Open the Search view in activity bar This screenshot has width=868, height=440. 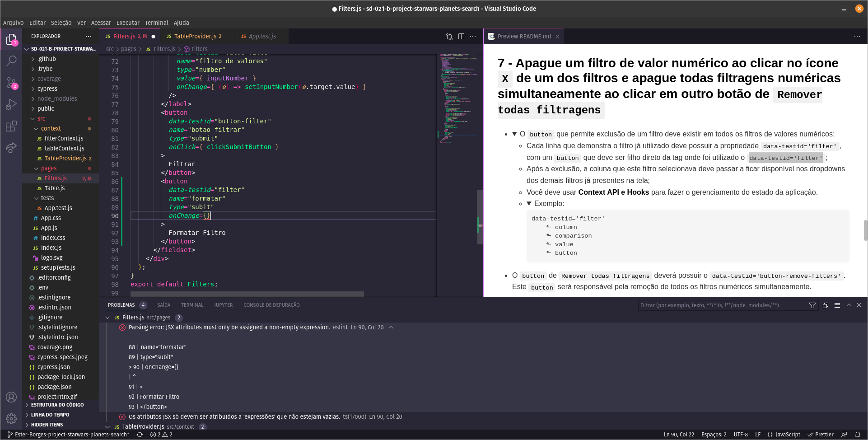click(x=11, y=61)
